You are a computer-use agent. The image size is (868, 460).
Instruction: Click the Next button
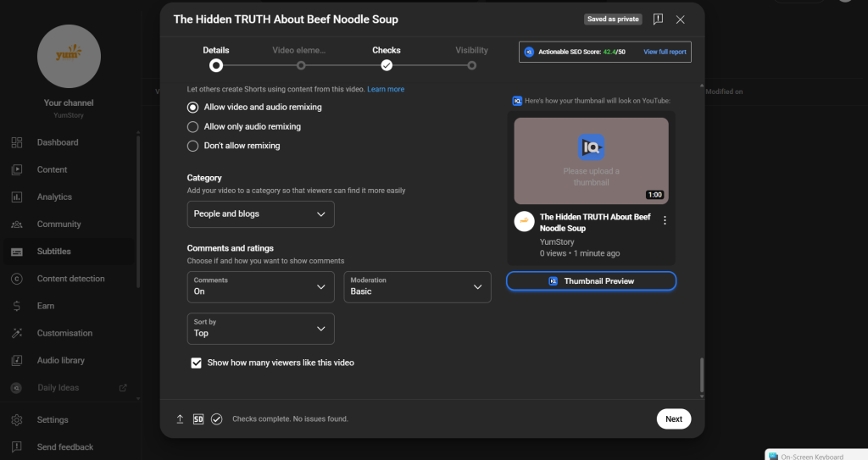point(673,419)
